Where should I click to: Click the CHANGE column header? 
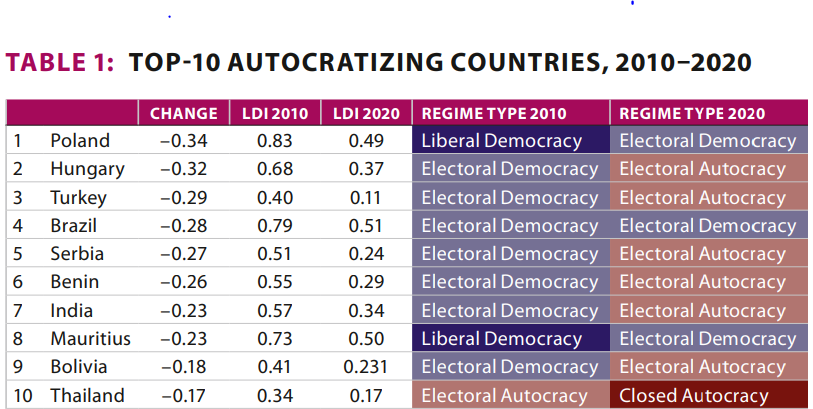pyautogui.click(x=183, y=113)
